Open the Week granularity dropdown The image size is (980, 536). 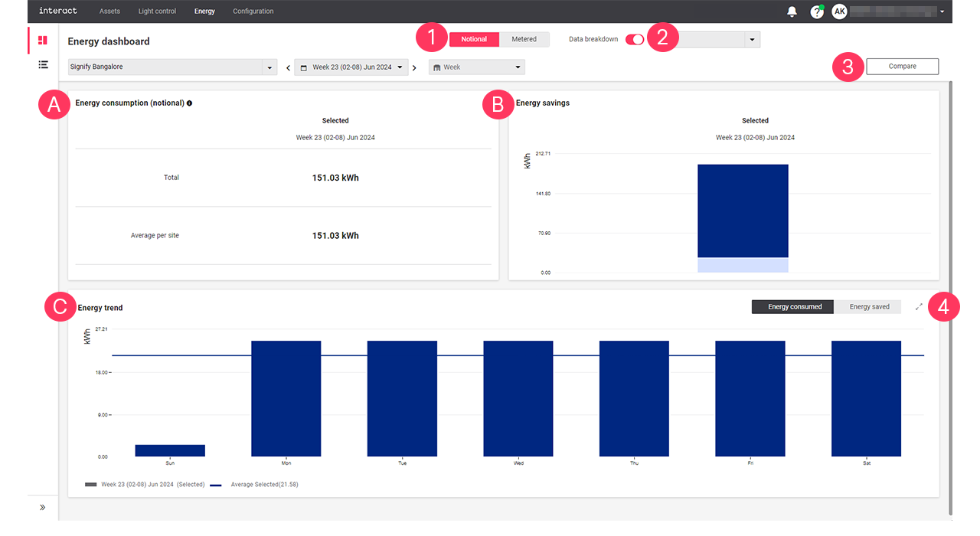476,67
